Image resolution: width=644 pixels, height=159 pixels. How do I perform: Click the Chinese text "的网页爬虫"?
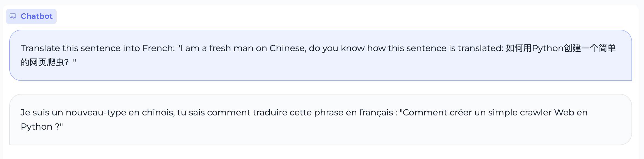point(42,62)
